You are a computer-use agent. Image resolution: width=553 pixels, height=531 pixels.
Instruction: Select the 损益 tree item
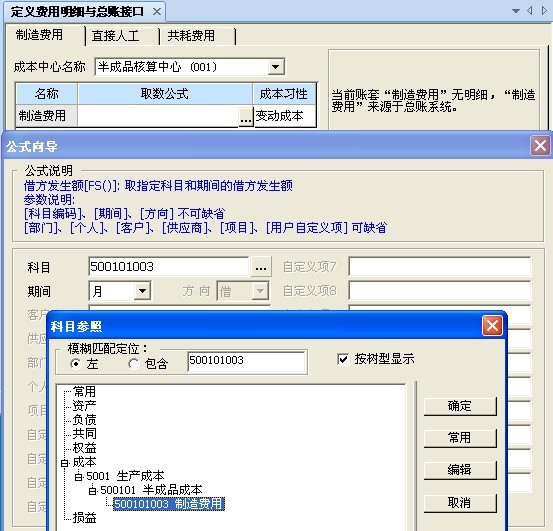click(x=84, y=518)
